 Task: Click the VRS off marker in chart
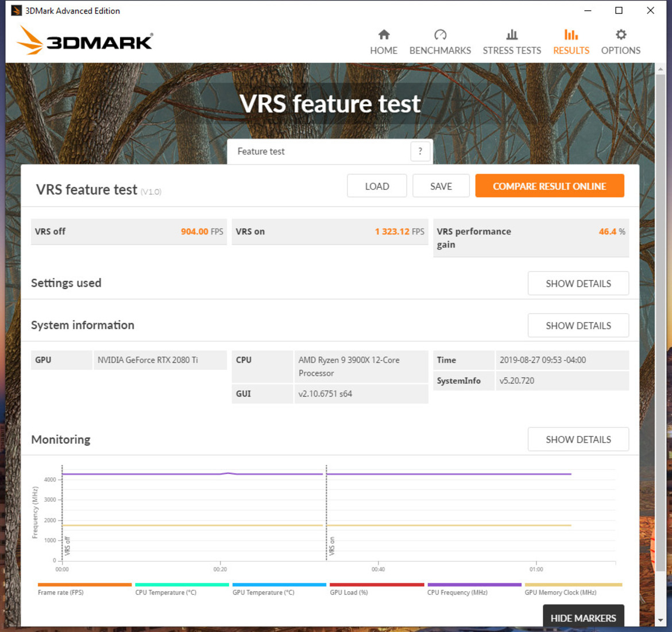pyautogui.click(x=67, y=546)
